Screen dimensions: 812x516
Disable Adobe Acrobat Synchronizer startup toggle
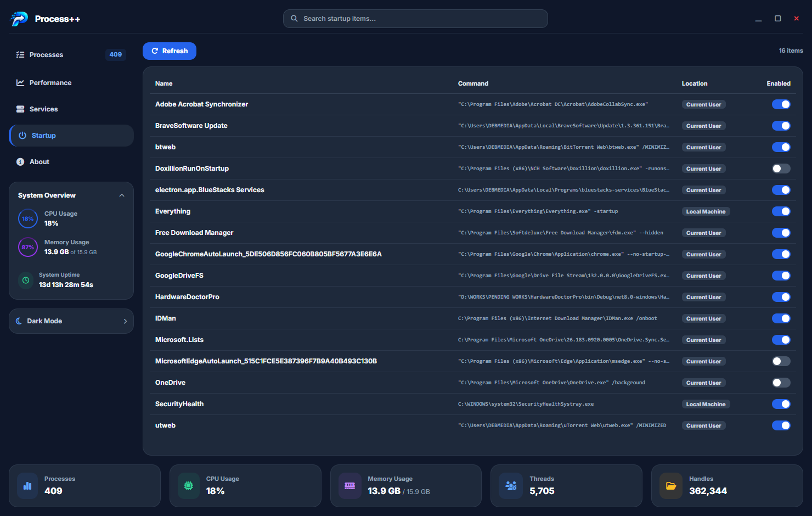pos(781,104)
